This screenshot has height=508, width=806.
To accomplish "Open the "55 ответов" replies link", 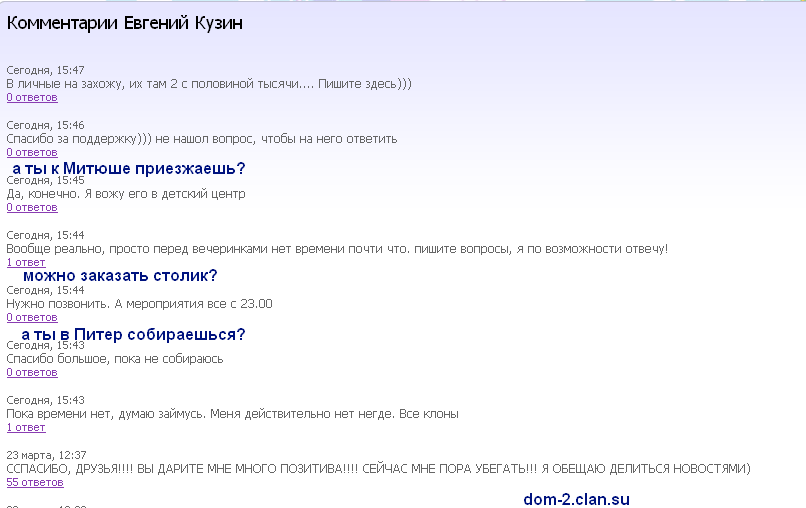I will coord(35,482).
